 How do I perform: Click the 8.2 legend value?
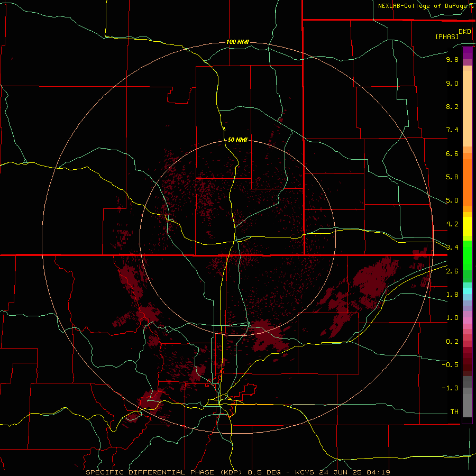pos(452,106)
